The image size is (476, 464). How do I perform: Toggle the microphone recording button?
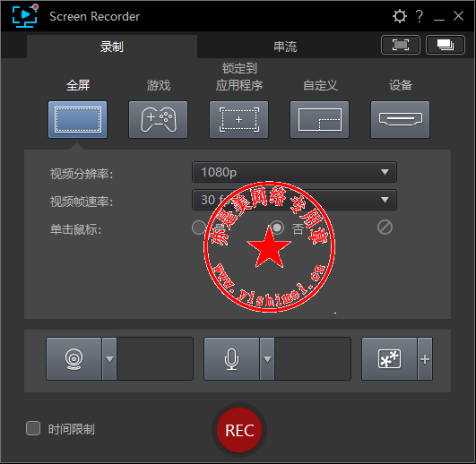pyautogui.click(x=231, y=359)
